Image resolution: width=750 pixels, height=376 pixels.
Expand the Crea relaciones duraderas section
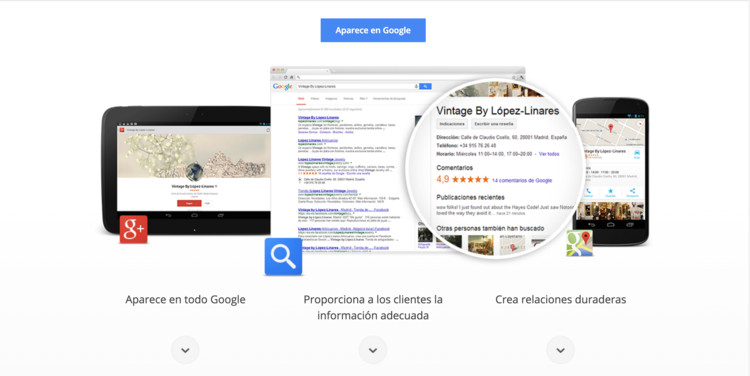(x=560, y=350)
